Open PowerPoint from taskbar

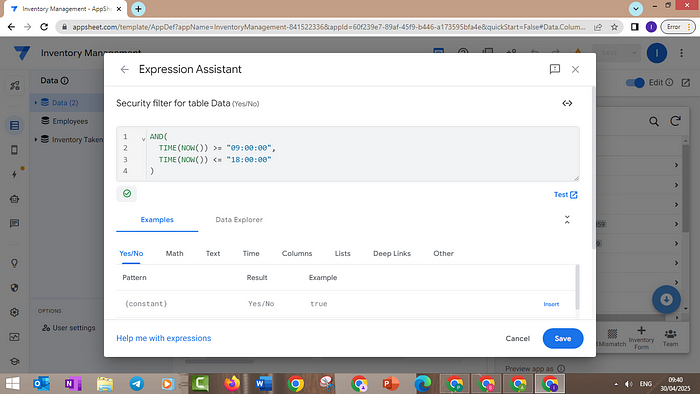click(391, 384)
